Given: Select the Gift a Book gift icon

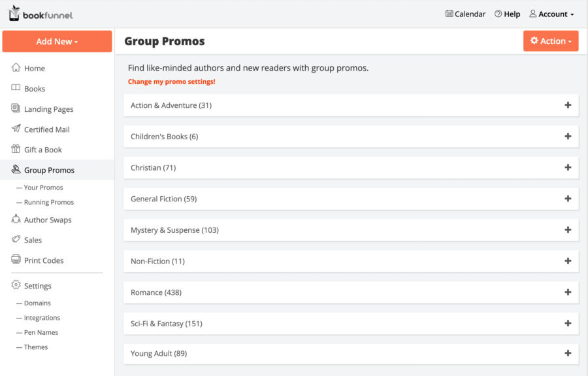Looking at the screenshot, I should coord(16,149).
